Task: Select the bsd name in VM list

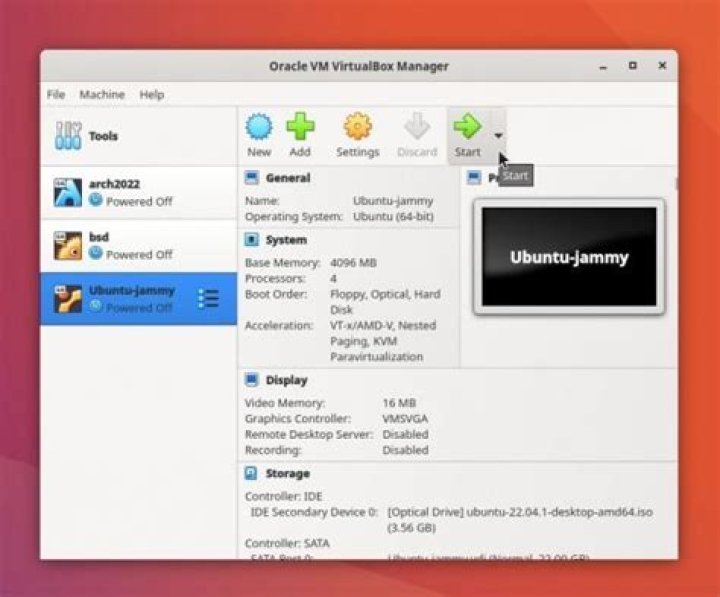Action: pos(99,237)
